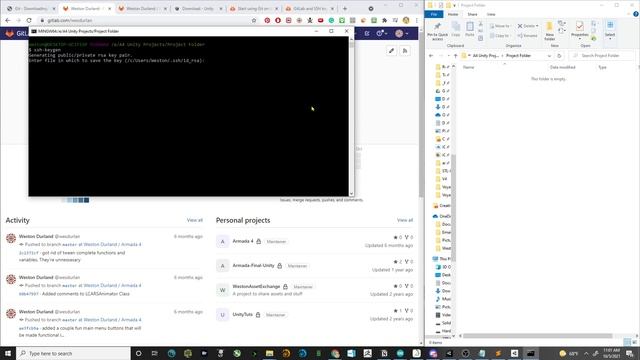This screenshot has width=640, height=360.
Task: Switch to the Share ribbon tab
Action: tap(472, 14)
